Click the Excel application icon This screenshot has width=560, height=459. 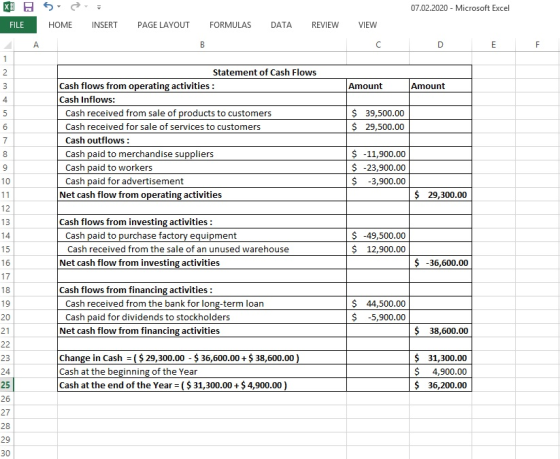pyautogui.click(x=9, y=6)
